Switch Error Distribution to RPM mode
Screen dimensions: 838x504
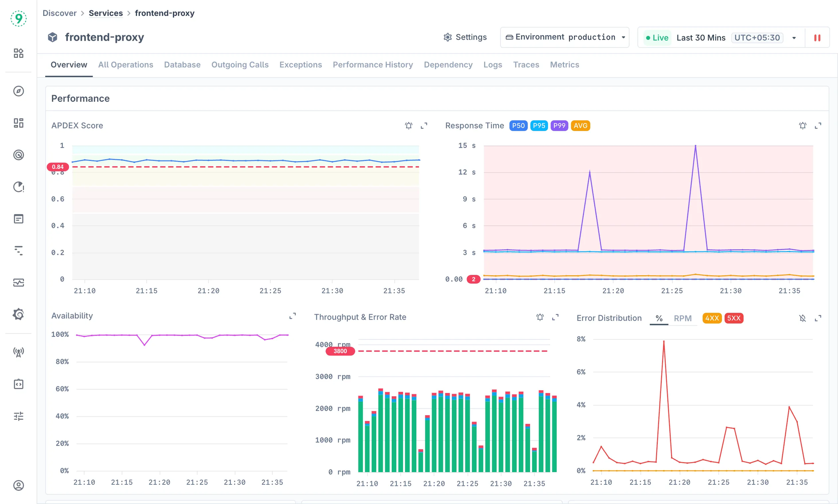[683, 318]
